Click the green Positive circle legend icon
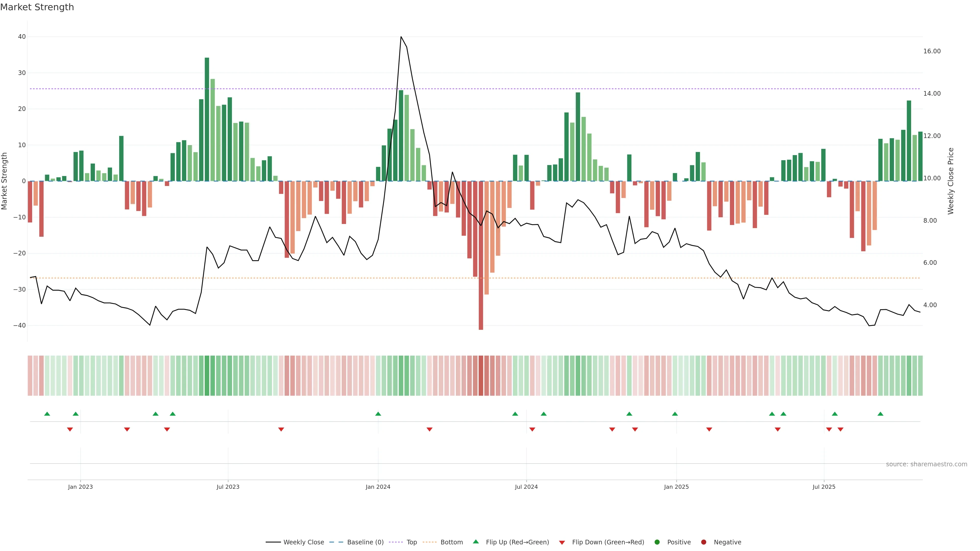Image resolution: width=980 pixels, height=551 pixels. tap(657, 542)
